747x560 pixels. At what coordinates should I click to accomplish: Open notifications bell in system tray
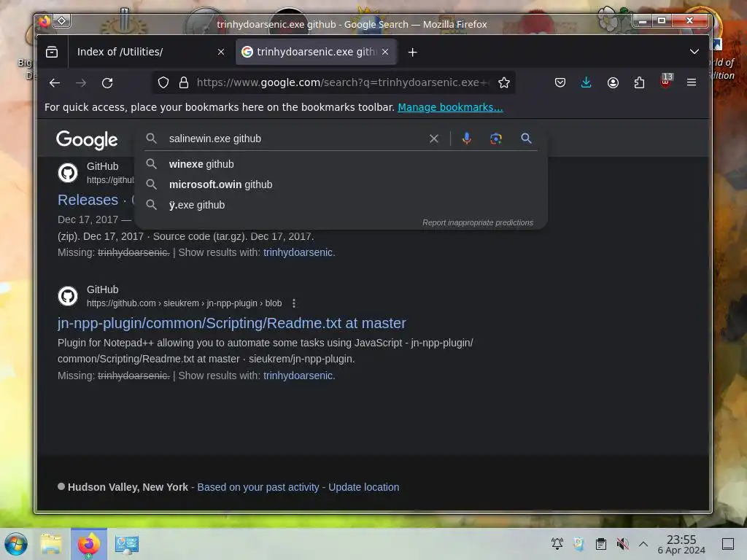[557, 544]
